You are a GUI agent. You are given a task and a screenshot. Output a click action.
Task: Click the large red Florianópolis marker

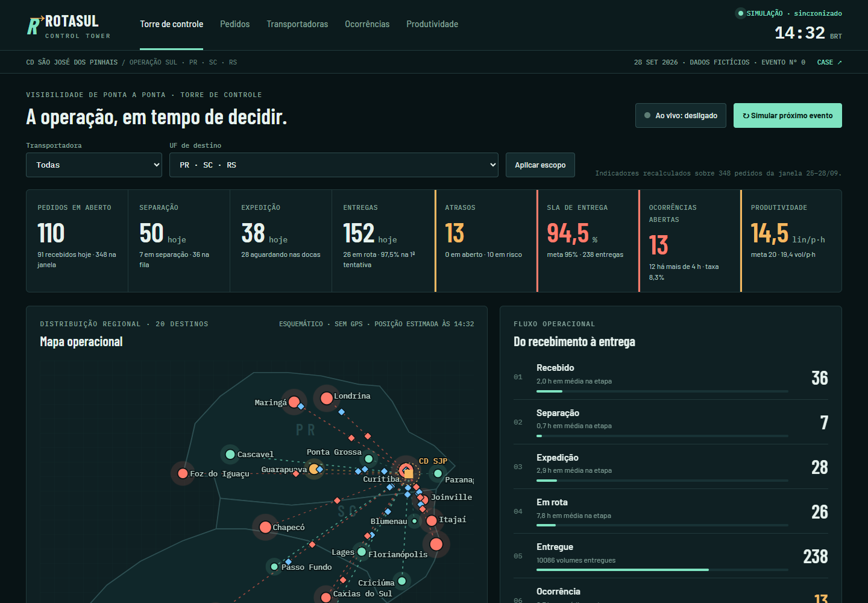(x=436, y=545)
